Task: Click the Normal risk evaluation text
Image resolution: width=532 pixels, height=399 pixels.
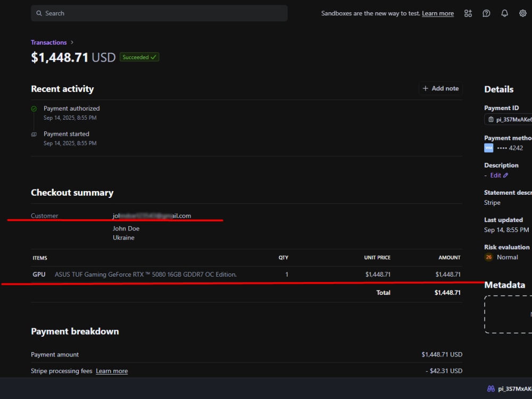Action: (x=507, y=257)
